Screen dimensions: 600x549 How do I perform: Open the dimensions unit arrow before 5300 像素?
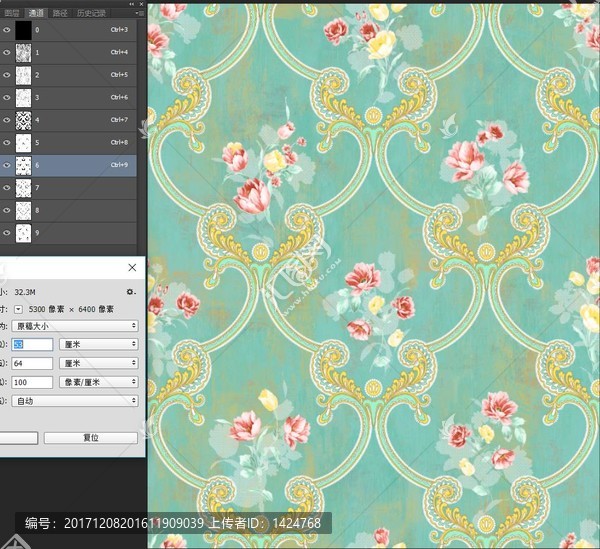(18, 309)
